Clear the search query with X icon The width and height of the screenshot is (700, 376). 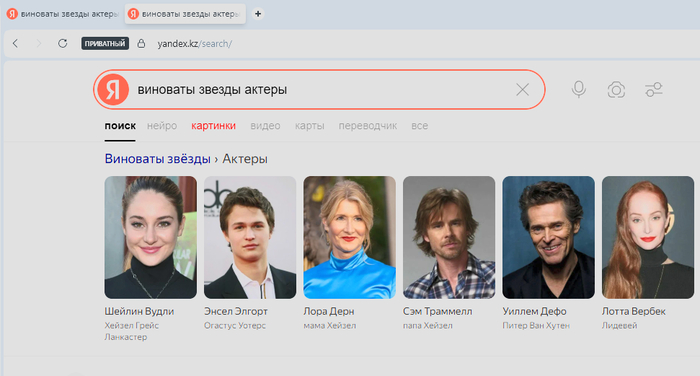coord(522,90)
